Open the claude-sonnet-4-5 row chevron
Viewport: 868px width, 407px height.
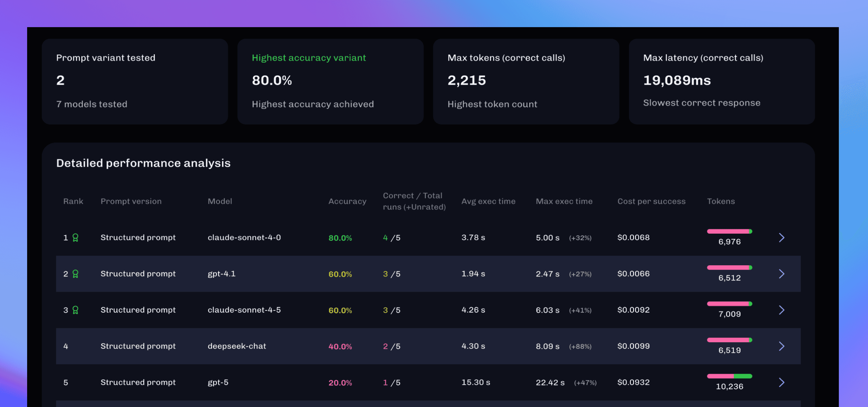782,310
